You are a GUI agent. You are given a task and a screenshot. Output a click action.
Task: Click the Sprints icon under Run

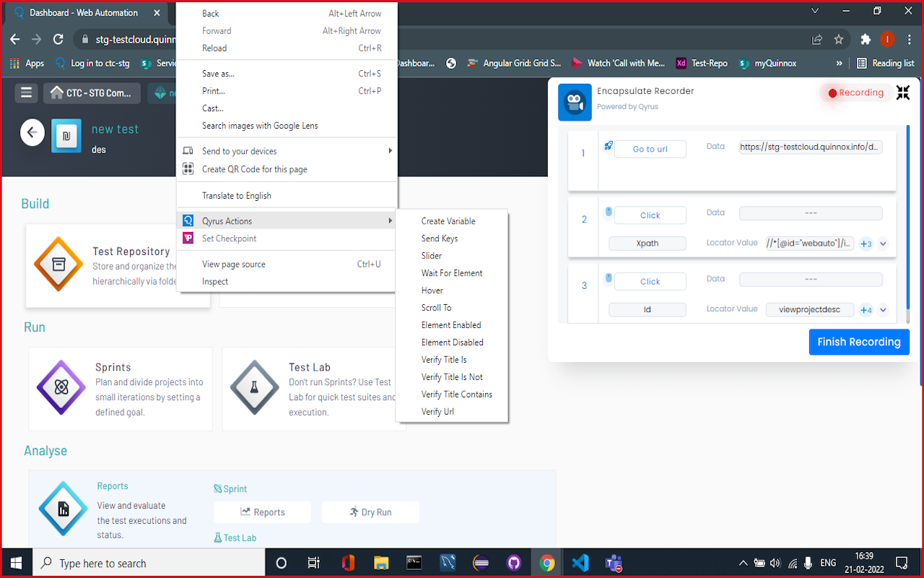61,388
